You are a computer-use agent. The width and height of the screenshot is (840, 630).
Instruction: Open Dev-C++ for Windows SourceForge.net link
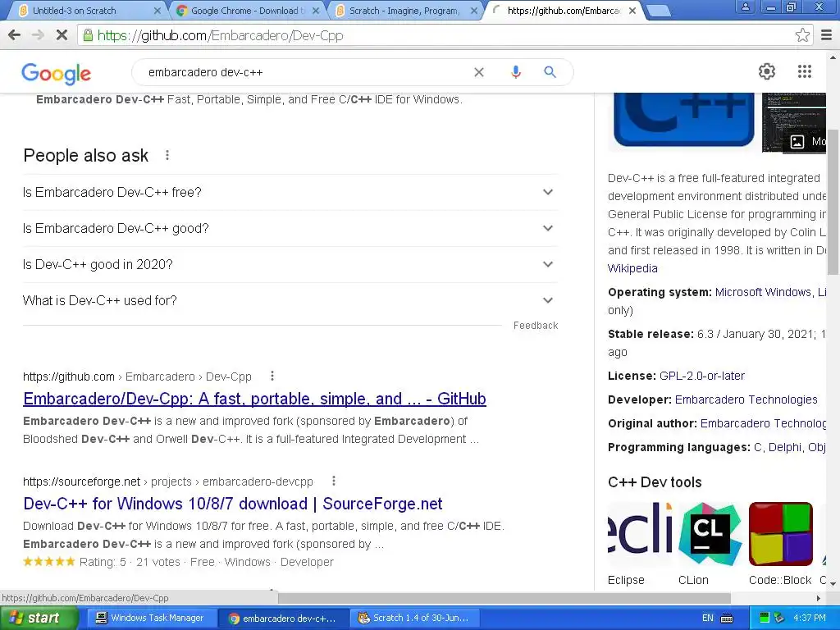(232, 504)
